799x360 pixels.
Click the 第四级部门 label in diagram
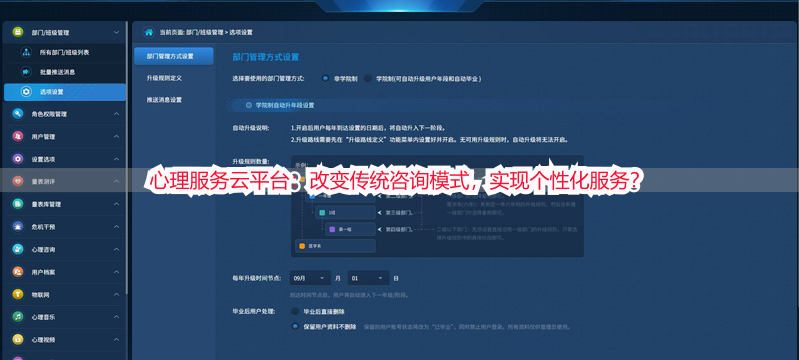(399, 229)
